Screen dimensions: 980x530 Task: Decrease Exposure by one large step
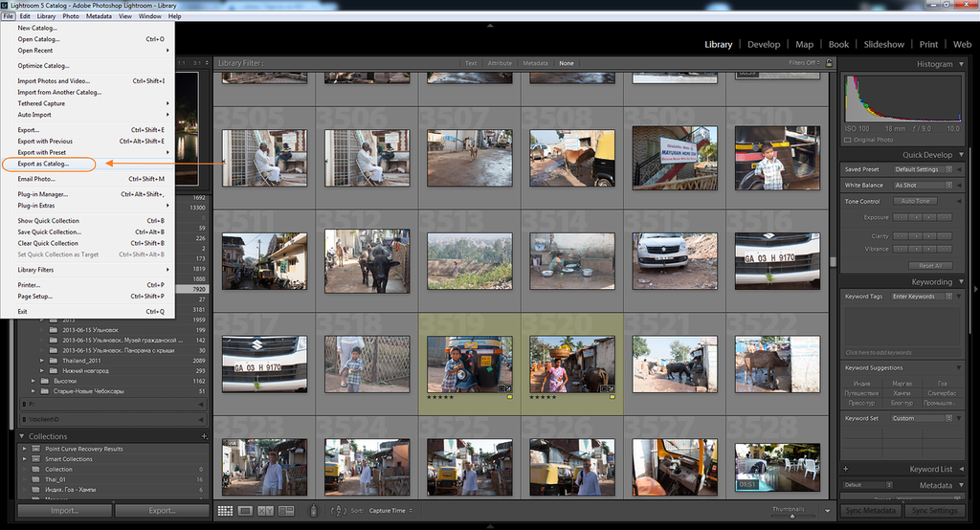[900, 217]
